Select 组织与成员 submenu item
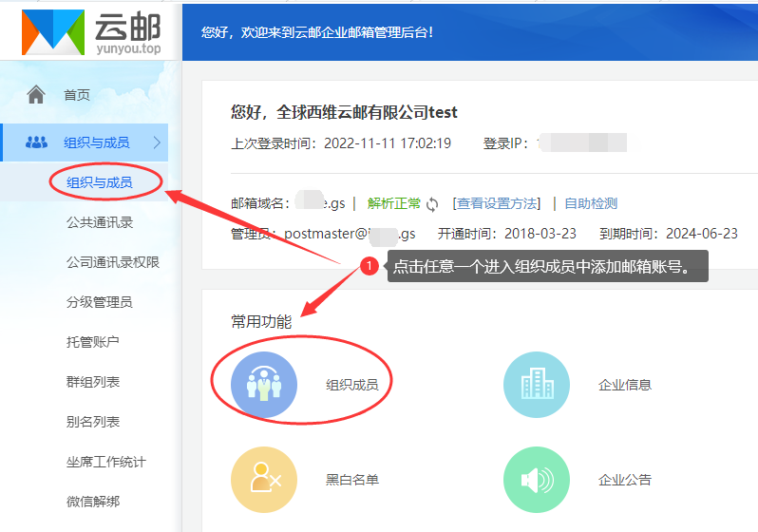758x532 pixels. [x=99, y=182]
